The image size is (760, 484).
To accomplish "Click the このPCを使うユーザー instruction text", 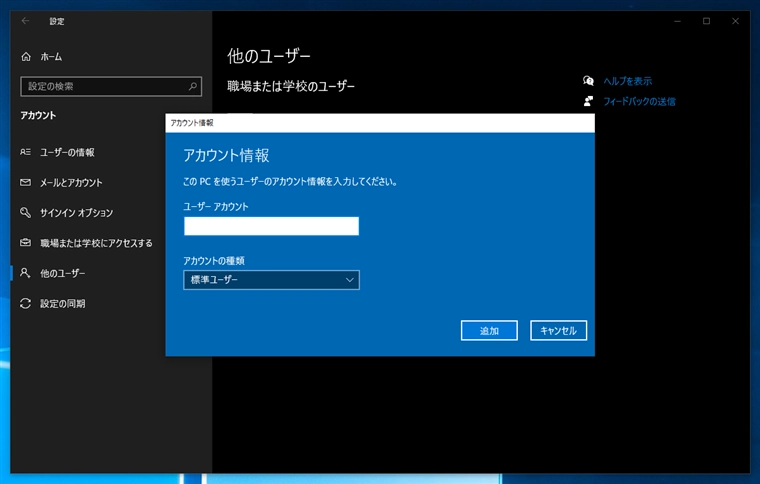I will 290,182.
